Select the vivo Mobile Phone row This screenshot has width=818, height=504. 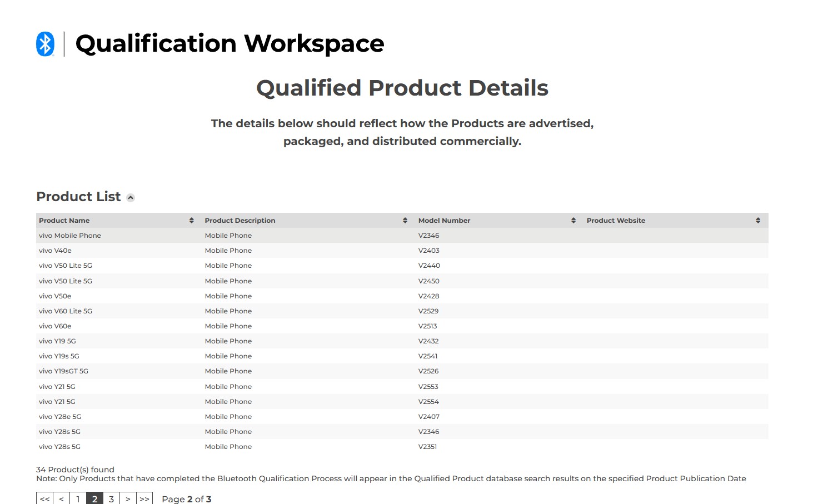[x=70, y=236]
